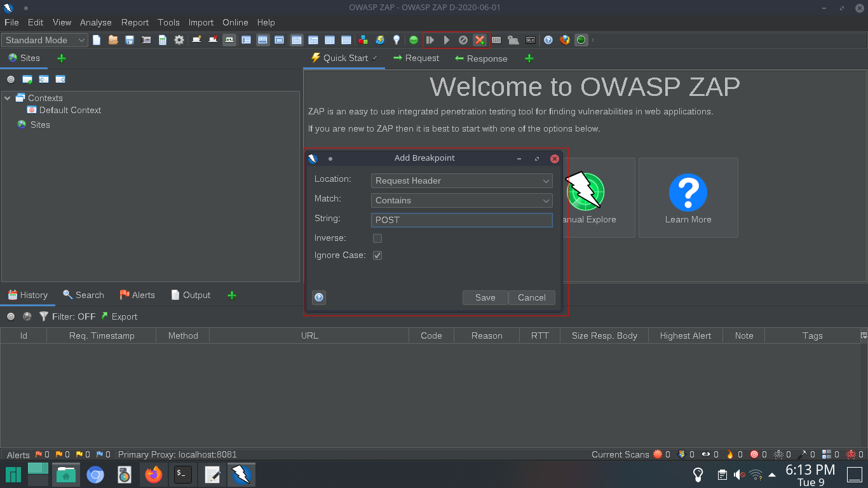Image resolution: width=868 pixels, height=488 pixels.
Task: Click the target scope icon in Sites panel
Action: click(x=11, y=79)
